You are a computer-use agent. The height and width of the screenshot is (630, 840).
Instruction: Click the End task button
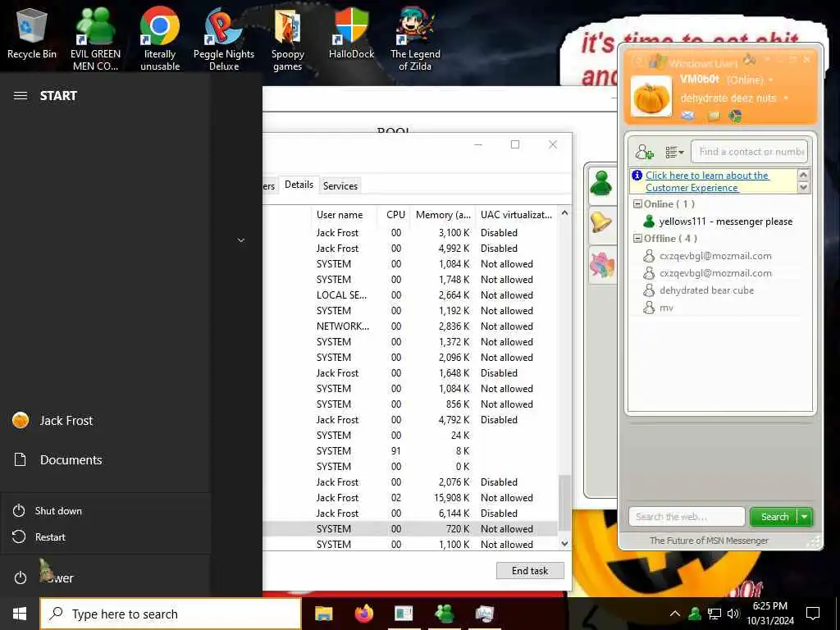[x=530, y=571]
